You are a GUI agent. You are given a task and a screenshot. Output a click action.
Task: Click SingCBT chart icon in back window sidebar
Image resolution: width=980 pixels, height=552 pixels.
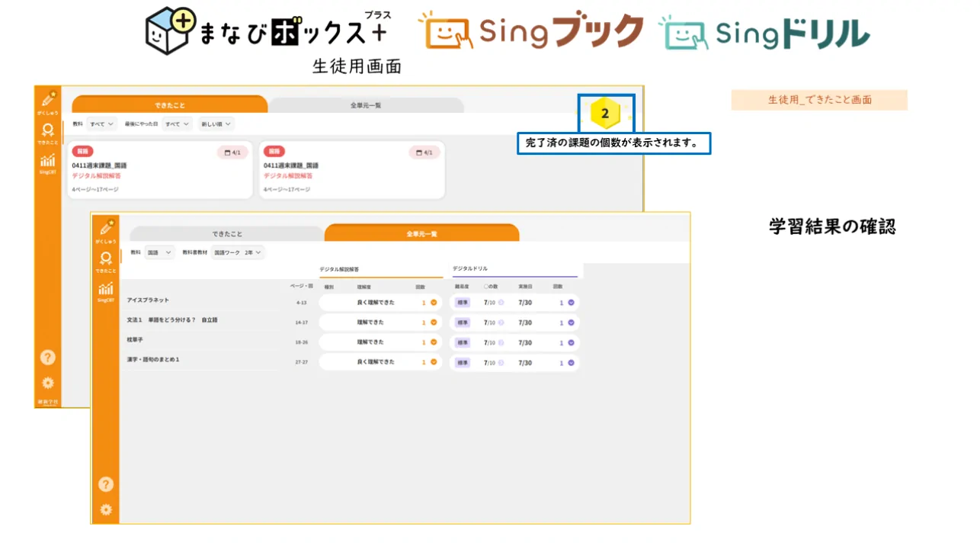(47, 161)
